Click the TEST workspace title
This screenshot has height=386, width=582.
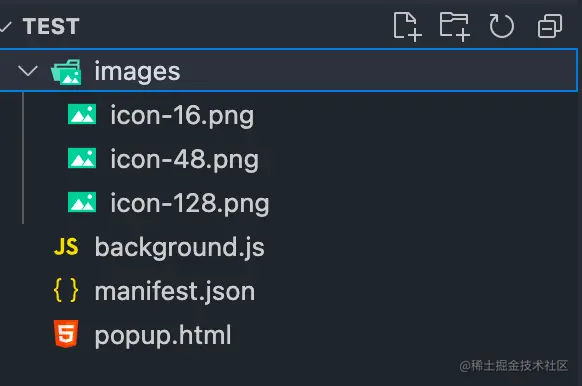tap(51, 26)
